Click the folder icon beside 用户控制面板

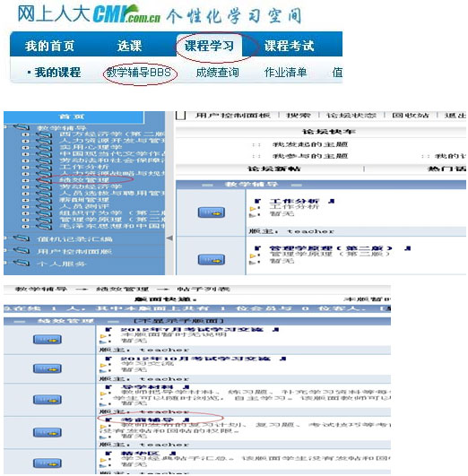(22, 251)
